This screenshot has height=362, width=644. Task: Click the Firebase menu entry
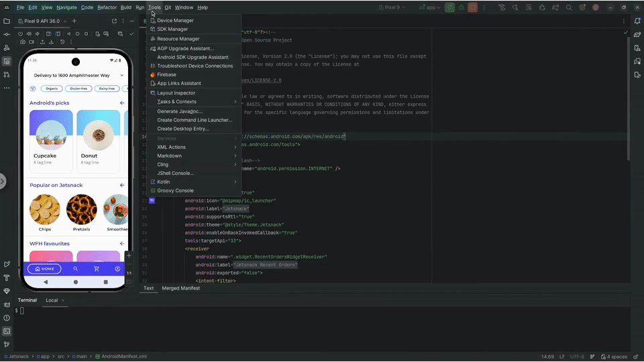coord(166,74)
